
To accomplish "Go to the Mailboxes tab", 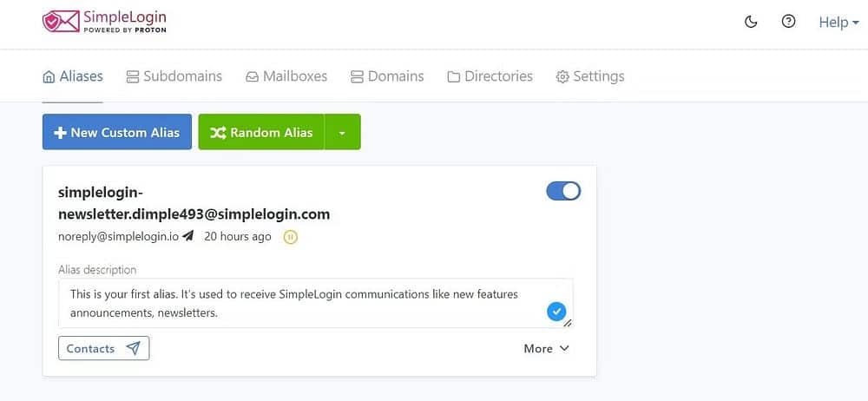I will point(286,76).
